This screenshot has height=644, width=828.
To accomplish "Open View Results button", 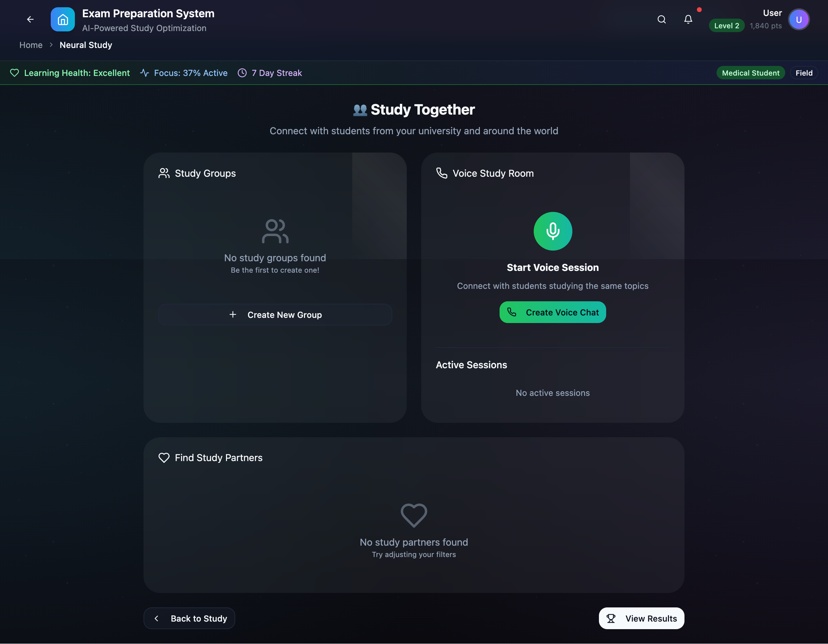I will point(641,618).
